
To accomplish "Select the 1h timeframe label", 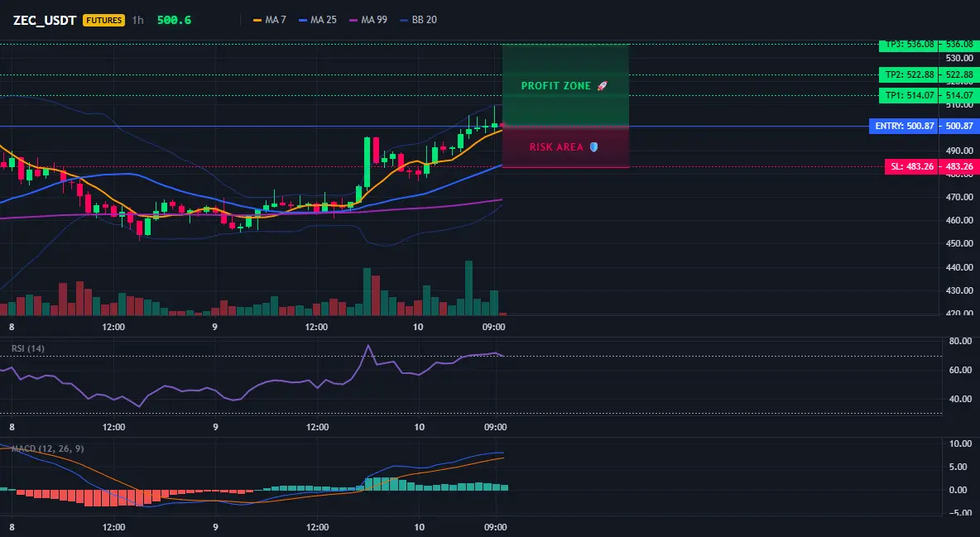I will [137, 20].
